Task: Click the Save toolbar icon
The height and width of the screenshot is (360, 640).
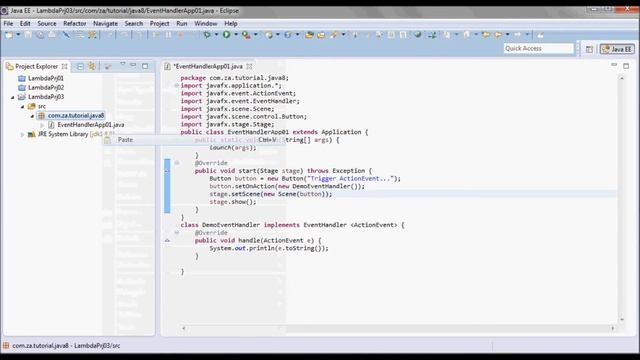Action: pos(28,35)
